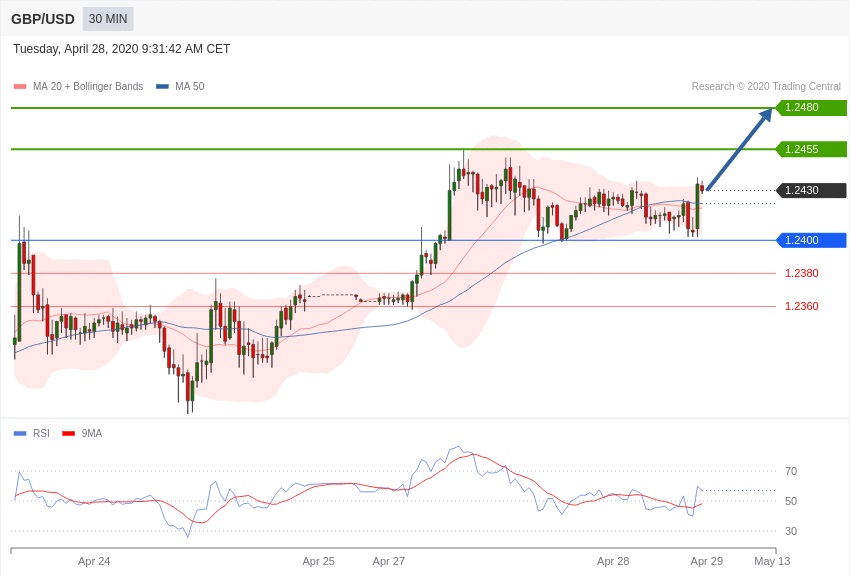Click the Apr 29 date axis label
The width and height of the screenshot is (850, 576).
706,561
